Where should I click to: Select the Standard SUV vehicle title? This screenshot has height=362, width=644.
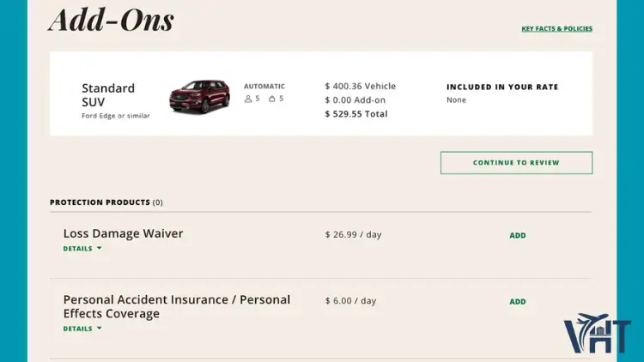pyautogui.click(x=108, y=94)
